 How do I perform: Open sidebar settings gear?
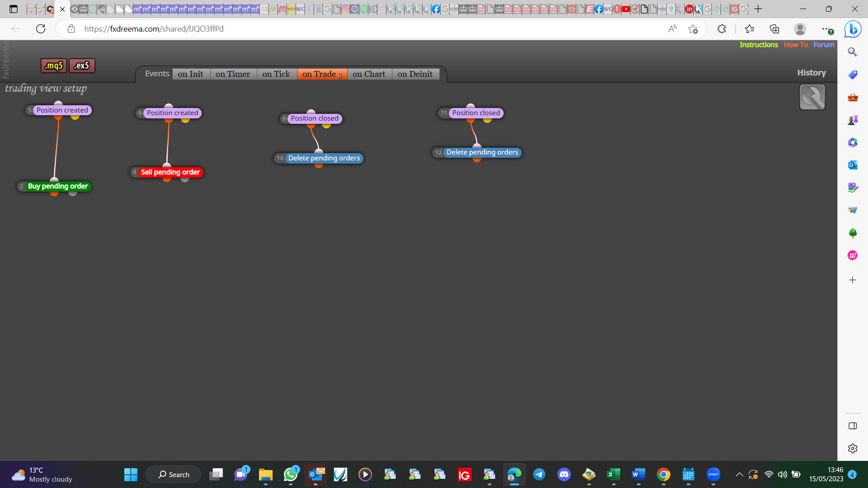click(853, 448)
